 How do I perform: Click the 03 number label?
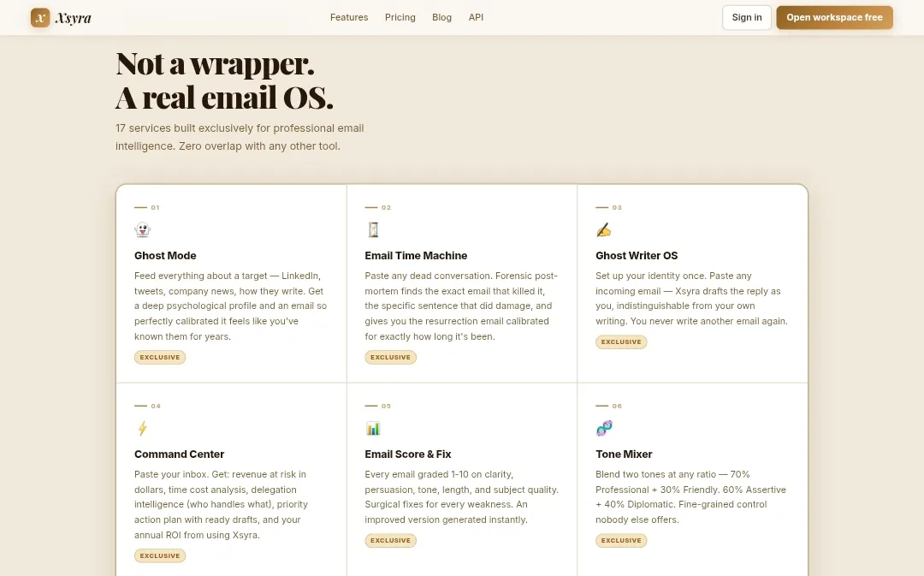[x=617, y=207]
